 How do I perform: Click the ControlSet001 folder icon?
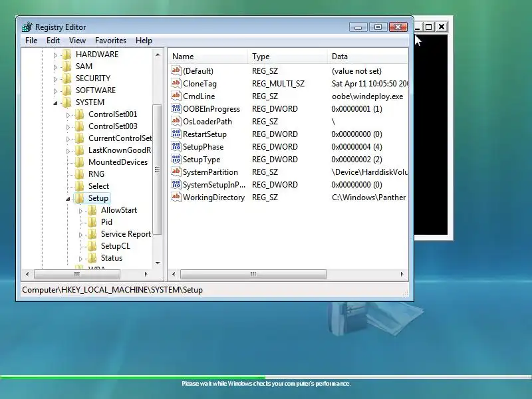(x=79, y=114)
